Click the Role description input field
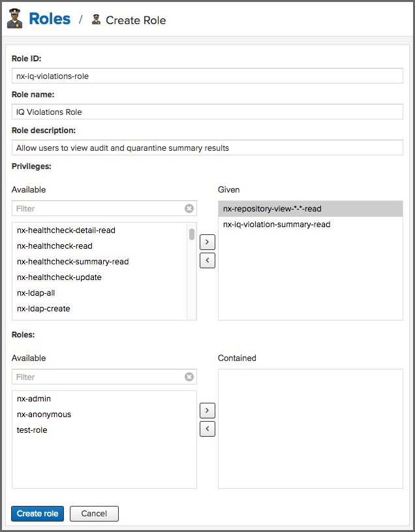Image resolution: width=415 pixels, height=532 pixels. pos(207,148)
